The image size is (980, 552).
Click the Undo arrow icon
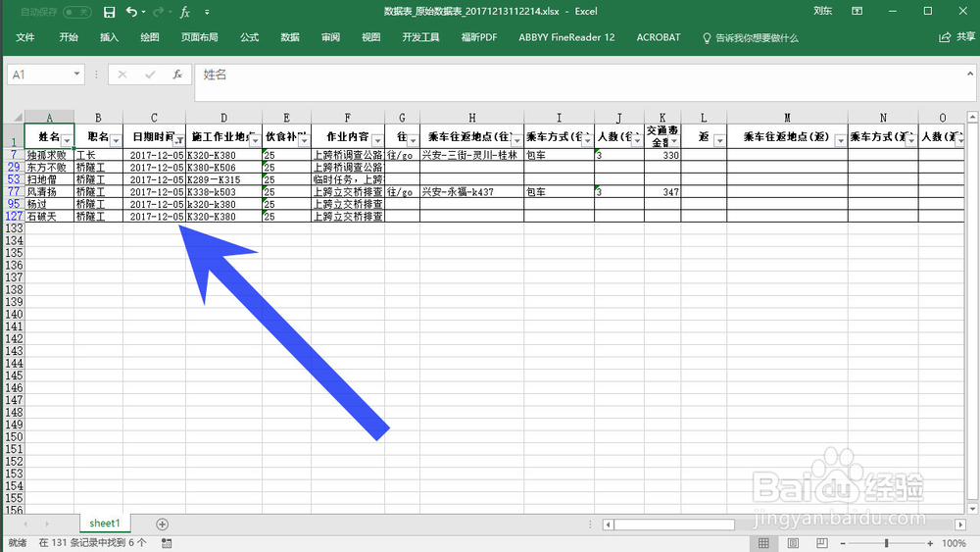[130, 12]
